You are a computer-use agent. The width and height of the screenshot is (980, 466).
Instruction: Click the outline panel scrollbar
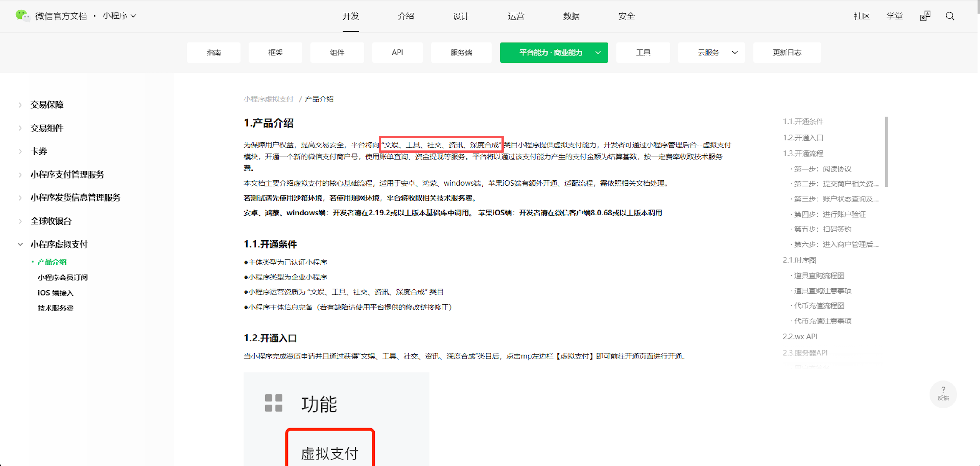click(886, 152)
